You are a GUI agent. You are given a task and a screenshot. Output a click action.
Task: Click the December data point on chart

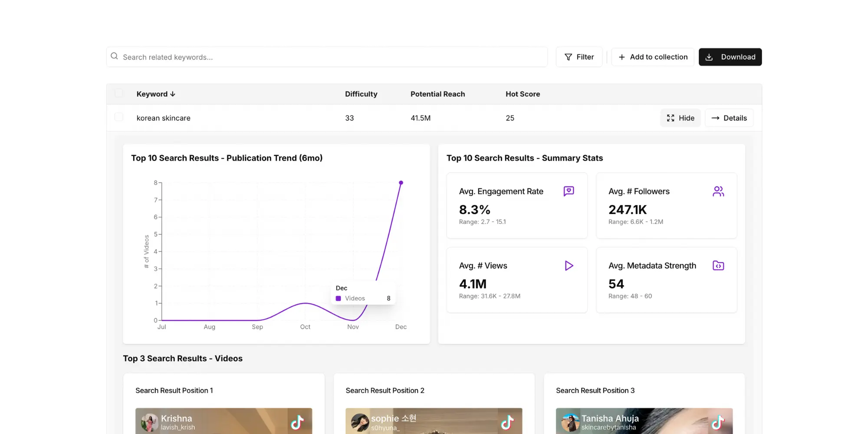[401, 183]
